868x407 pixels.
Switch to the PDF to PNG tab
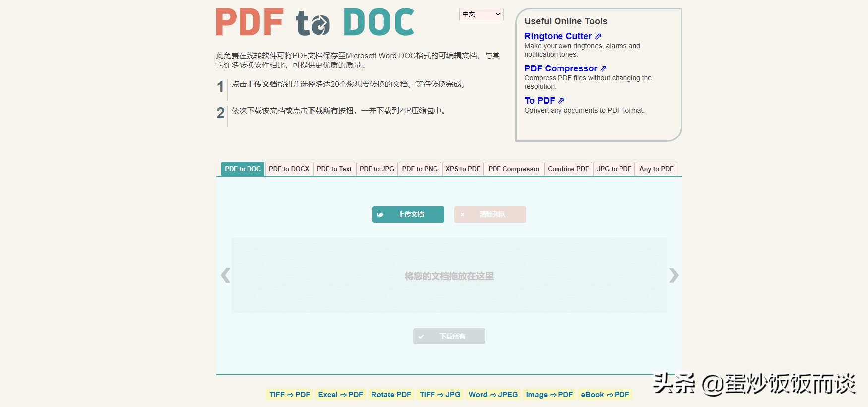point(420,169)
